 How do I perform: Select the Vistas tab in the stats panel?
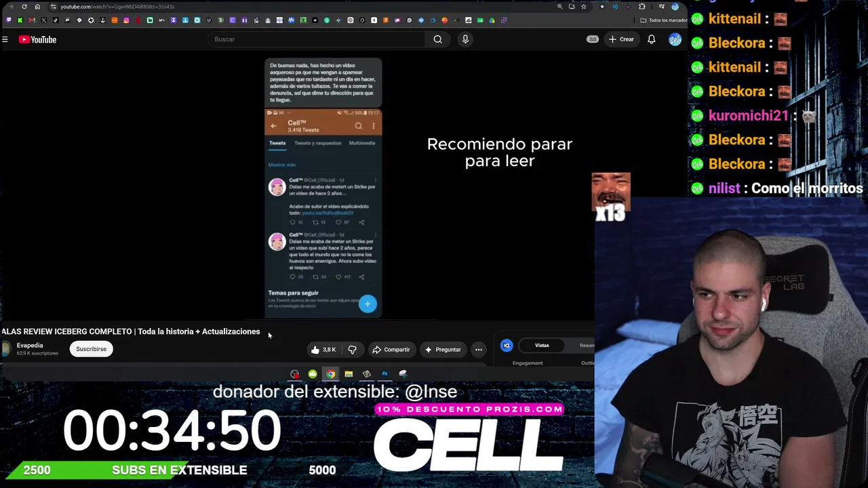coord(542,346)
